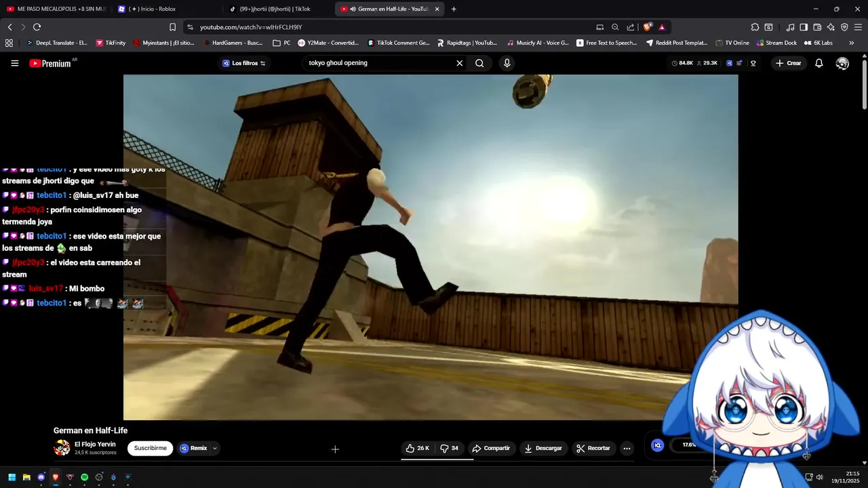The height and width of the screenshot is (488, 868).
Task: Open Brave Shields lion icon
Action: (x=648, y=27)
